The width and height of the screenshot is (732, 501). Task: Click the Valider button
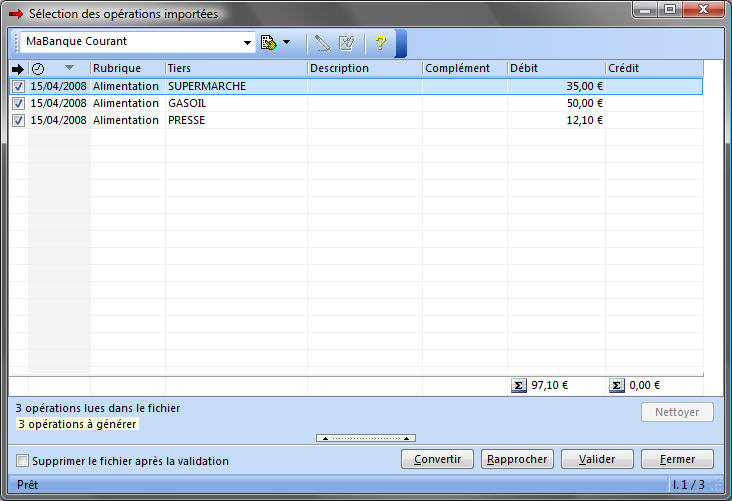tap(596, 459)
